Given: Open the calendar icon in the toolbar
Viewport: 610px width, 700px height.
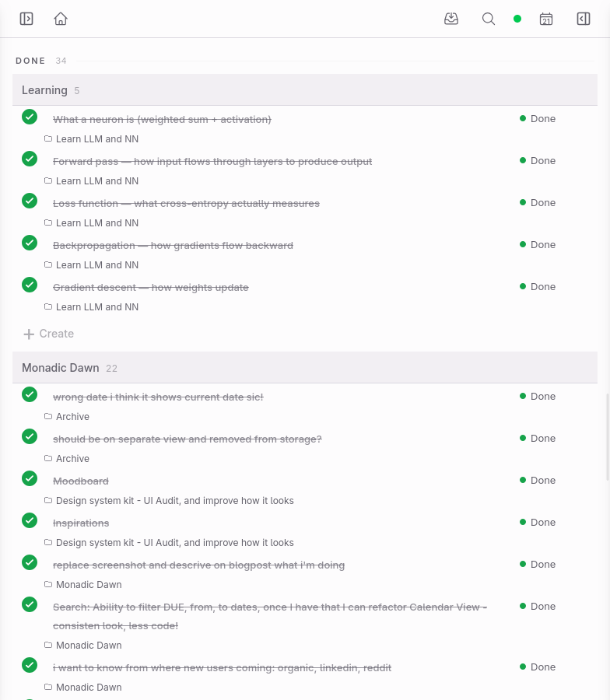Looking at the screenshot, I should (546, 19).
